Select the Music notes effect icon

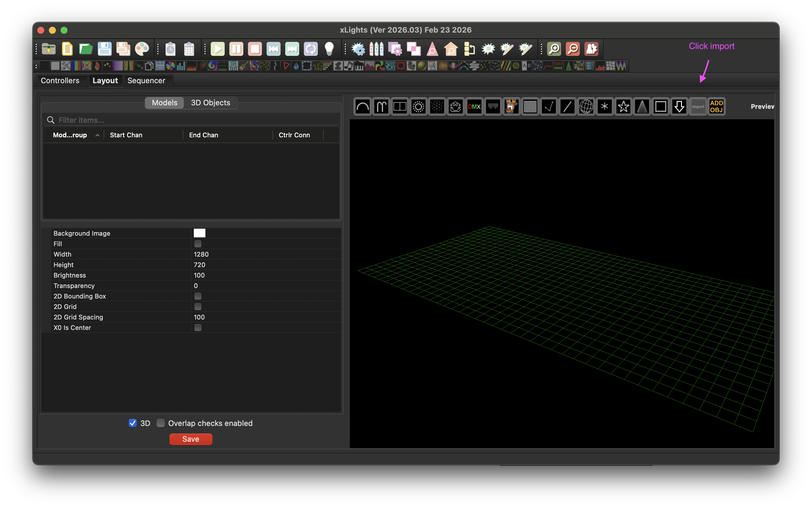pos(349,66)
